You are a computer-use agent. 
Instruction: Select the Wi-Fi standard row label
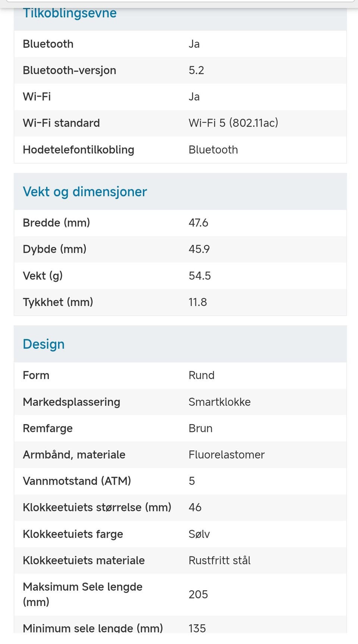61,123
